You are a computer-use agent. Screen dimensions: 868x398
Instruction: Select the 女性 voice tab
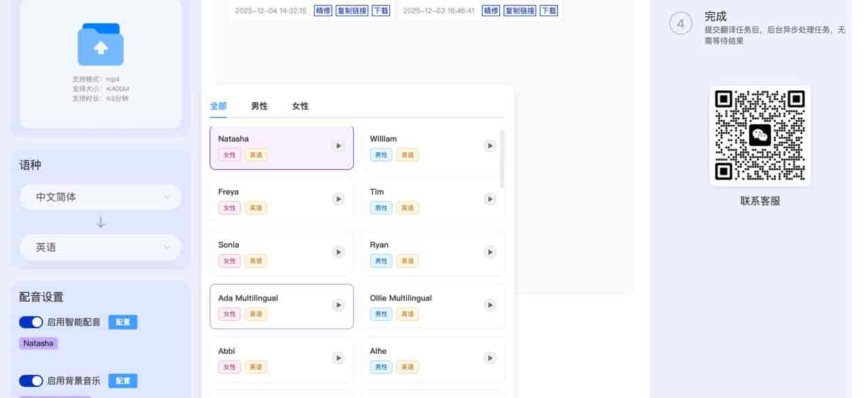[x=300, y=106]
